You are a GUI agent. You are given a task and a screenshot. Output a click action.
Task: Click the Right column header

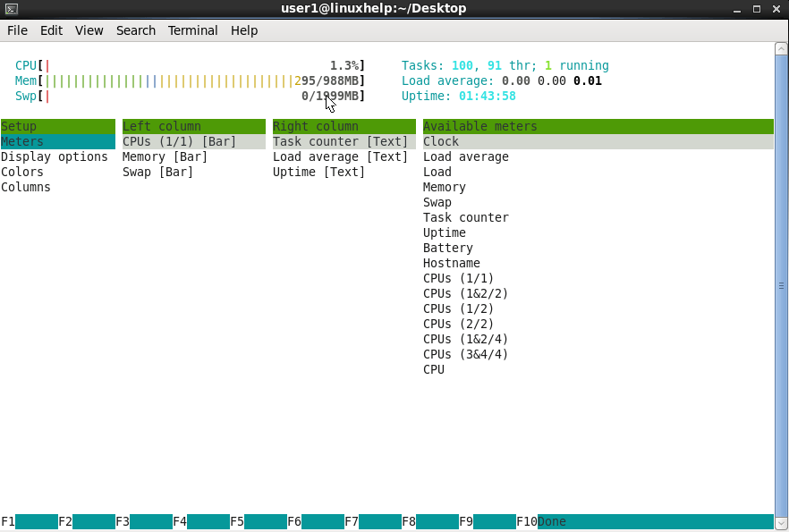click(344, 126)
